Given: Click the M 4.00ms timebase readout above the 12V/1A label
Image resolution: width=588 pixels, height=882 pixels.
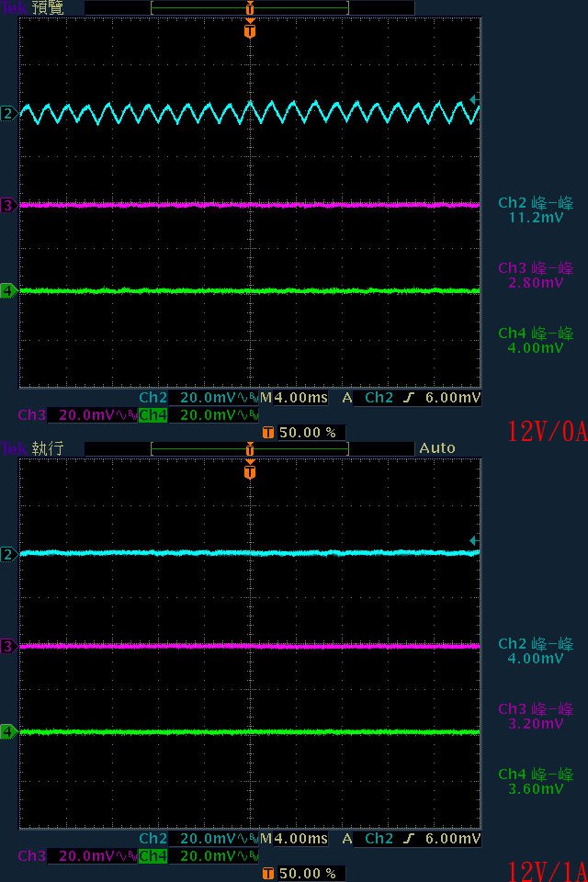Looking at the screenshot, I should point(294,839).
